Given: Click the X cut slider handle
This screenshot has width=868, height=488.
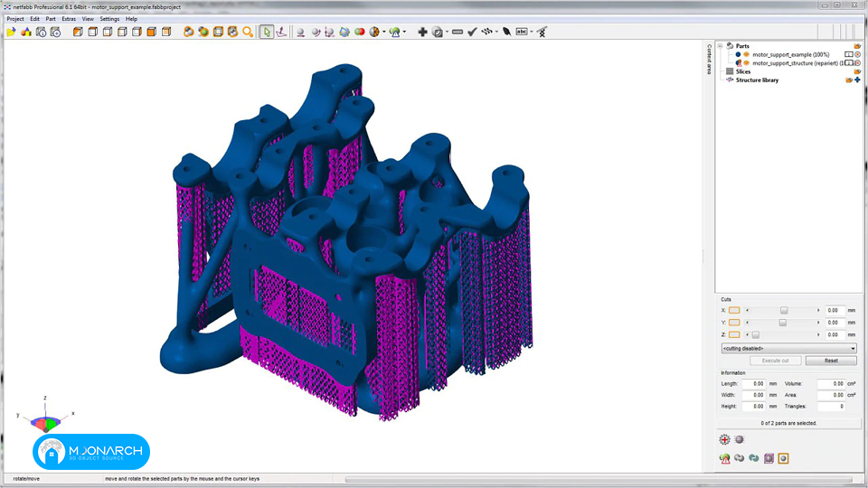Looking at the screenshot, I should point(784,310).
